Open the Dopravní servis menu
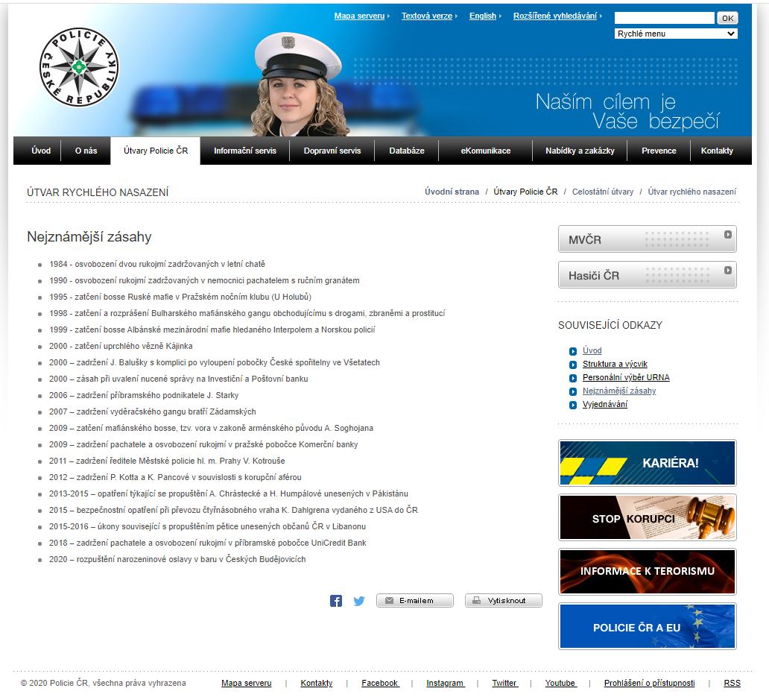 [x=332, y=151]
